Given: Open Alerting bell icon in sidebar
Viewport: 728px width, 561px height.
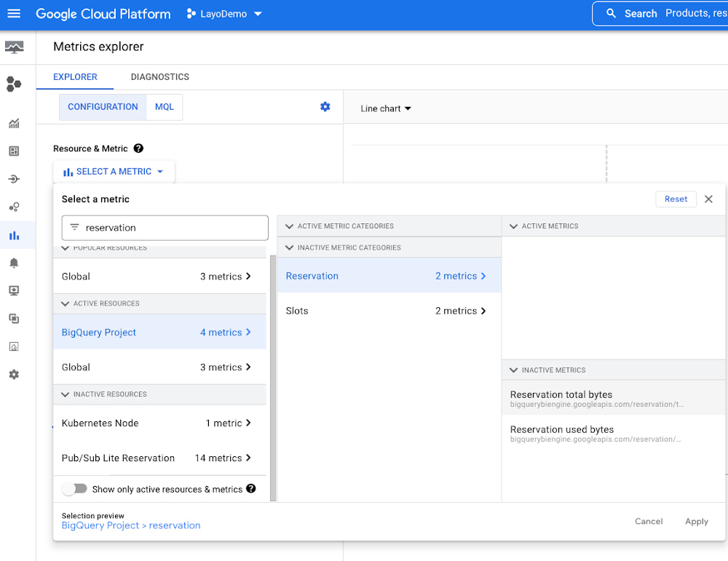Looking at the screenshot, I should pyautogui.click(x=14, y=263).
